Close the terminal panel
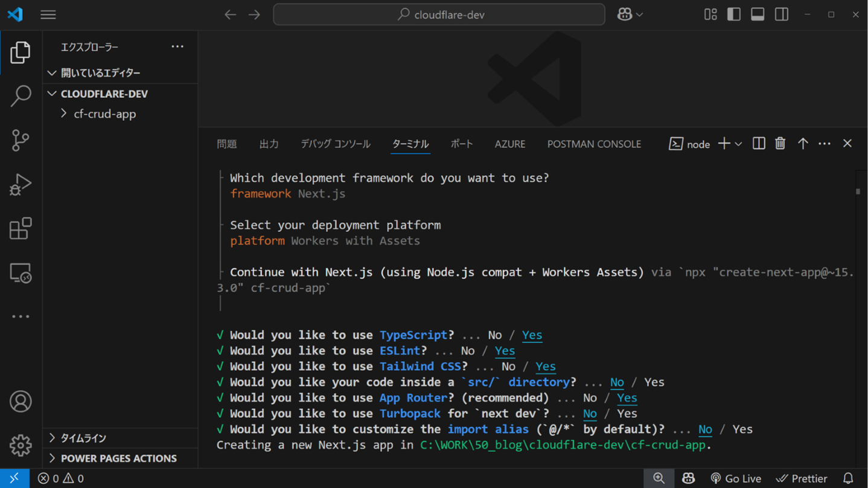This screenshot has height=488, width=868. click(847, 144)
